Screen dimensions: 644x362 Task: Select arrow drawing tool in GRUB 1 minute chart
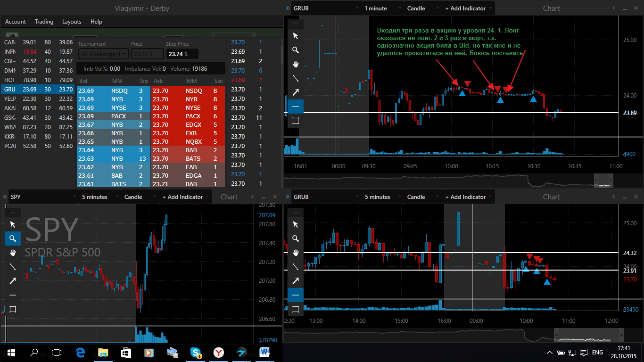(296, 92)
